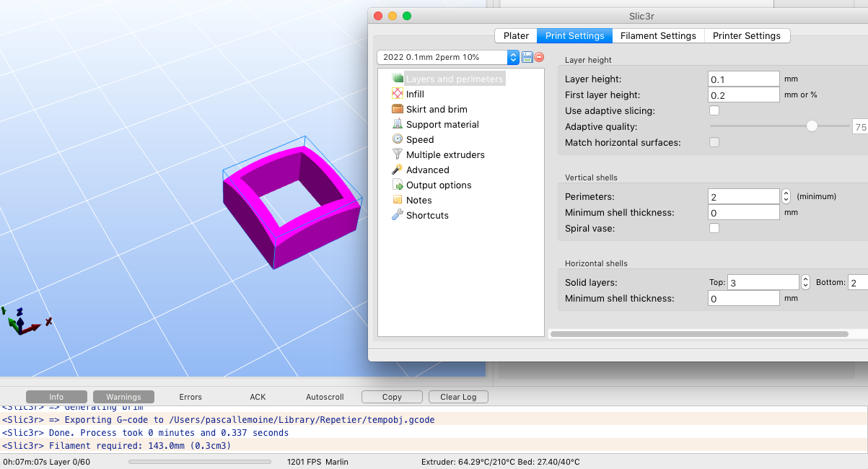Click the Slic3r window title bar
868x469 pixels.
pyautogui.click(x=618, y=16)
